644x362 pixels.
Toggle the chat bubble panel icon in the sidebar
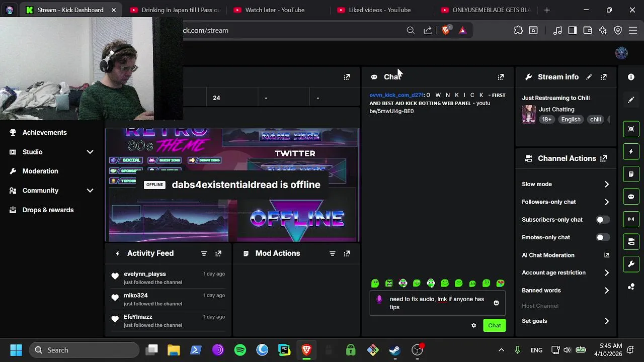pyautogui.click(x=631, y=197)
